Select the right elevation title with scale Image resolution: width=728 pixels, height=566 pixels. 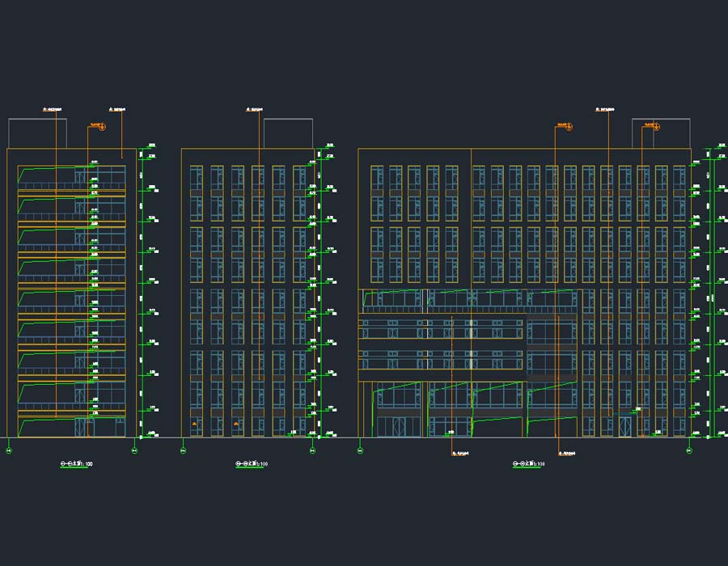529,464
